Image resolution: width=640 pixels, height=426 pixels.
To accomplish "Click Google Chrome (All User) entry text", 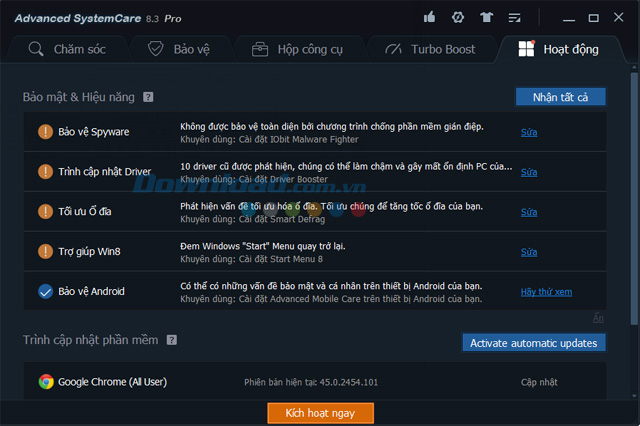I will [112, 382].
